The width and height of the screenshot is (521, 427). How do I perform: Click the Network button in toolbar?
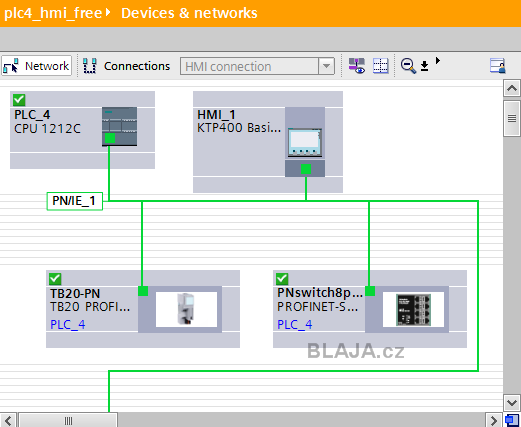(x=36, y=66)
